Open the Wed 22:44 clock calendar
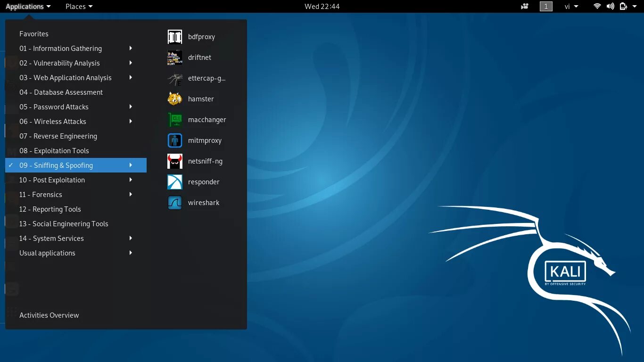The image size is (644, 362). point(322,6)
